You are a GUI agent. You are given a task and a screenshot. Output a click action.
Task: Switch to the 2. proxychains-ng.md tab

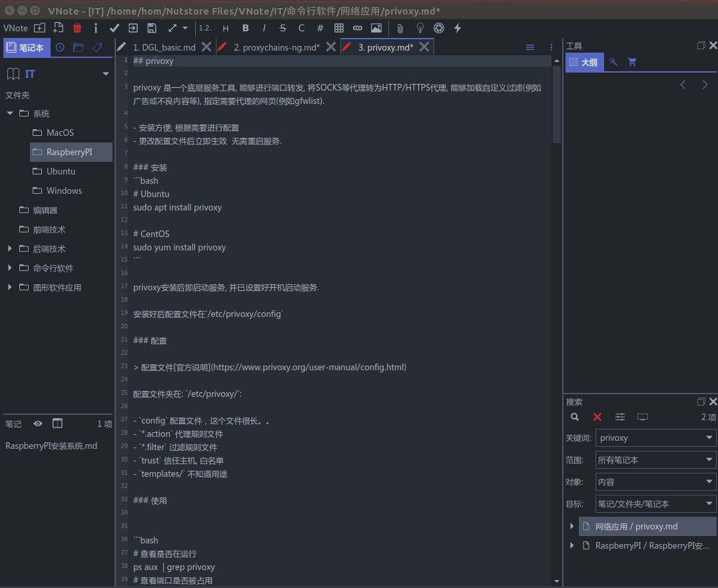pos(276,47)
